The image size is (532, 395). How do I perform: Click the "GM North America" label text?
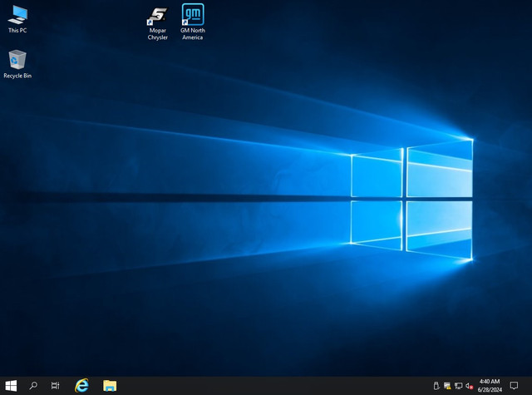point(193,34)
